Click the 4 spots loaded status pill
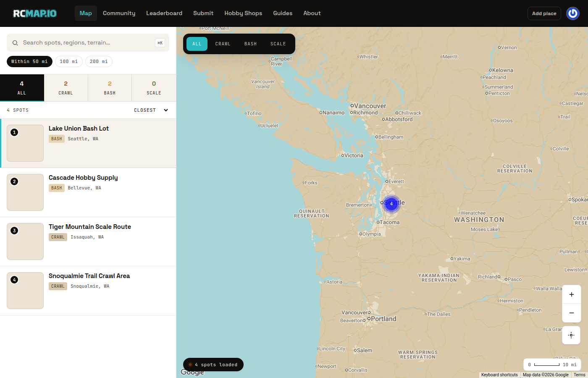The image size is (588, 378). pyautogui.click(x=213, y=365)
